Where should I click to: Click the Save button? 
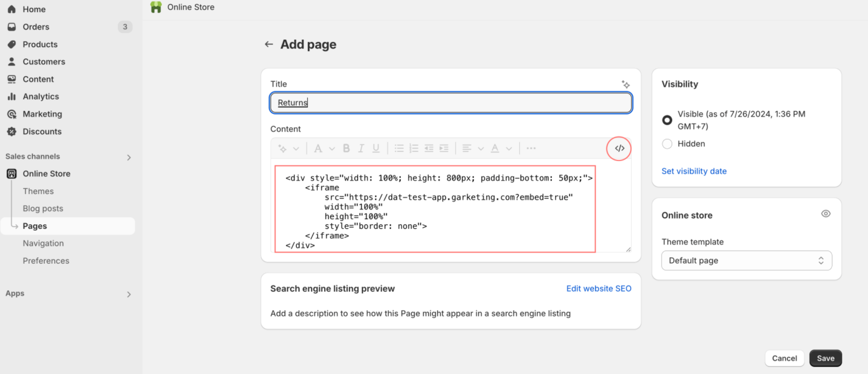tap(825, 358)
